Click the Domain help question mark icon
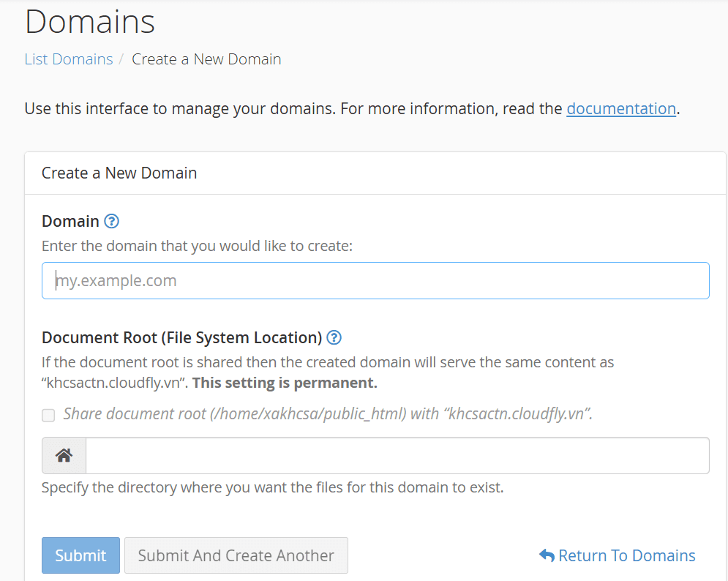 pyautogui.click(x=111, y=221)
